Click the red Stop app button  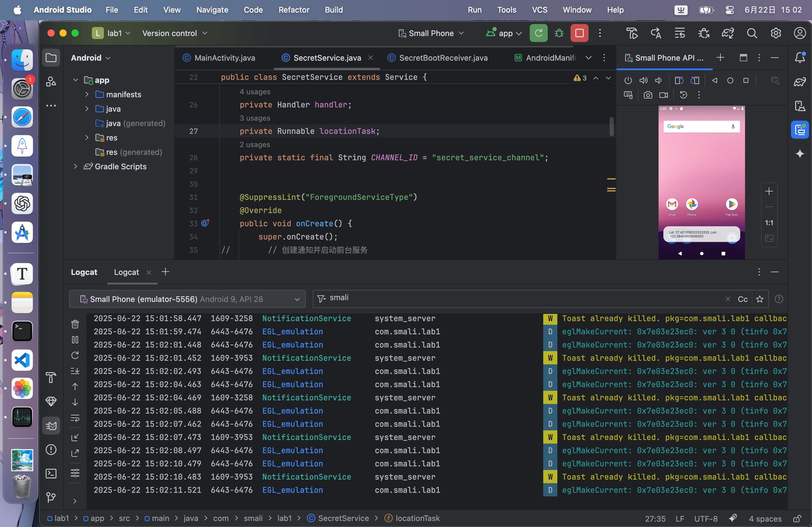coord(579,33)
